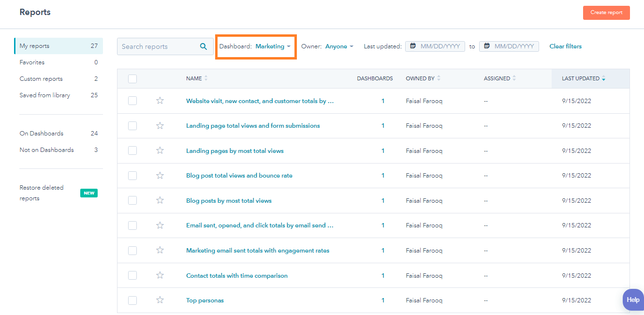Star the Landing pages by most total views report
The width and height of the screenshot is (644, 315).
[160, 150]
